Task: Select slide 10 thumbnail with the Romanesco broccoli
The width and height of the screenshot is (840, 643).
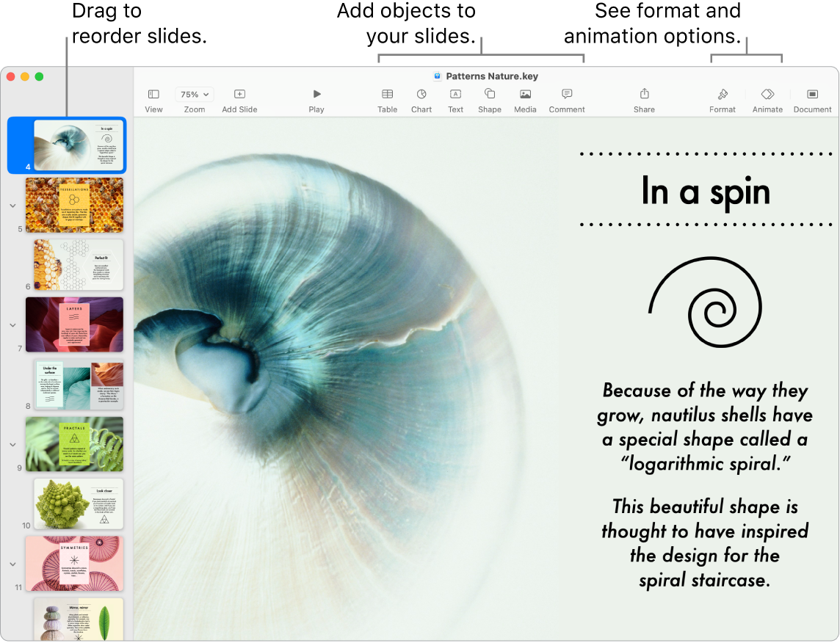Action: point(78,504)
